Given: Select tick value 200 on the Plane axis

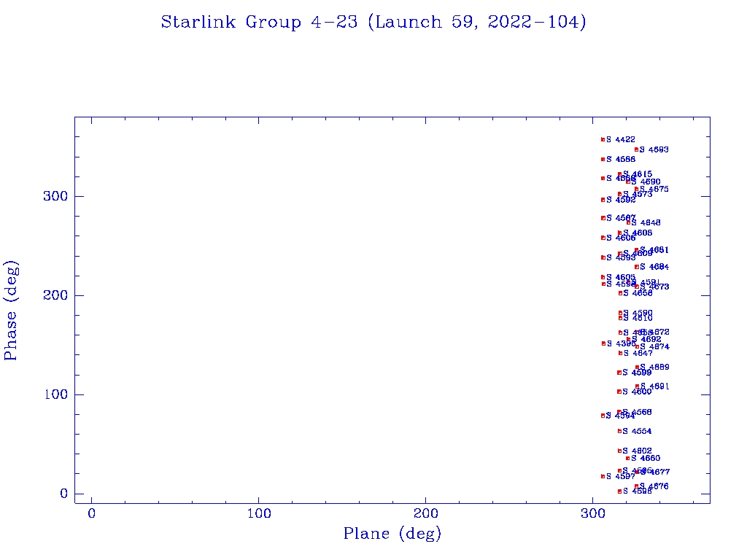Looking at the screenshot, I should (425, 513).
